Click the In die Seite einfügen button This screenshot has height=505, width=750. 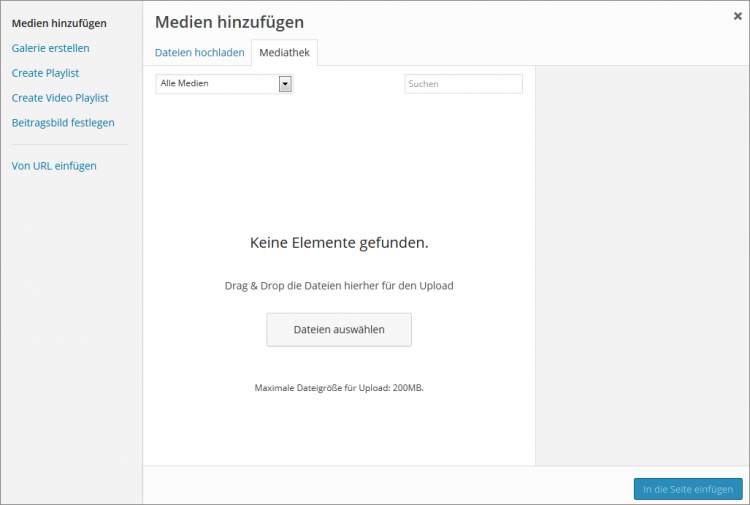click(688, 489)
